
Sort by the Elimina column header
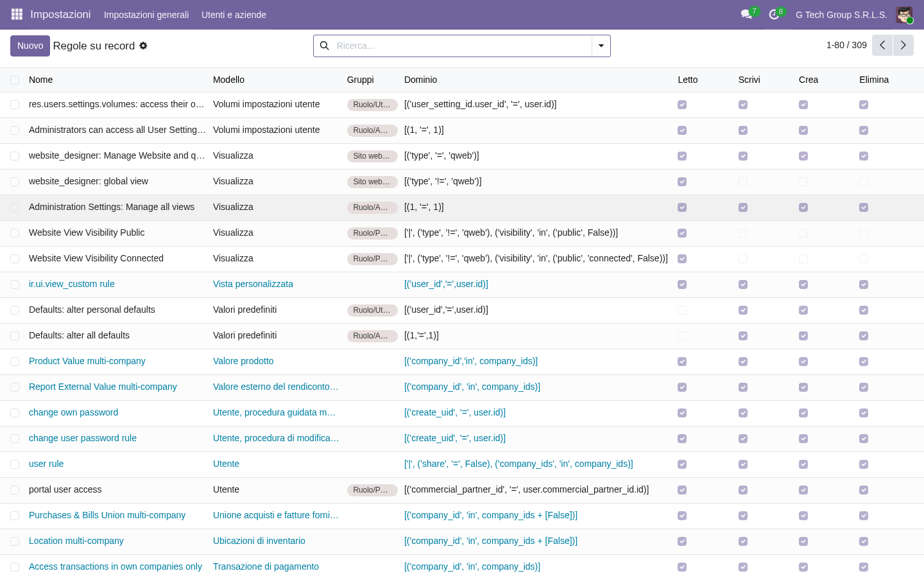click(x=874, y=80)
